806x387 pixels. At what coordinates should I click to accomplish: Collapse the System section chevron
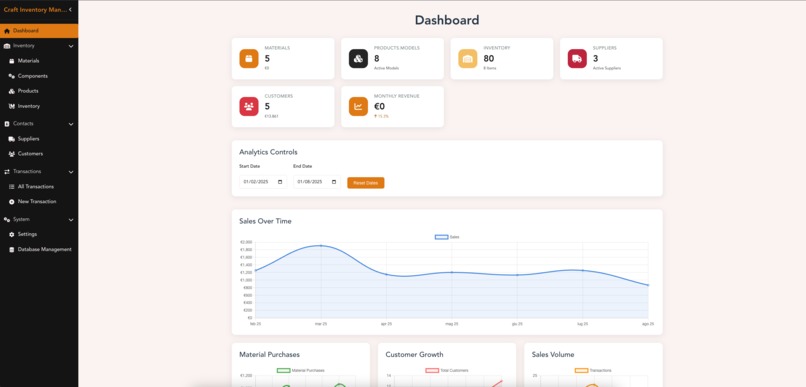[71, 219]
